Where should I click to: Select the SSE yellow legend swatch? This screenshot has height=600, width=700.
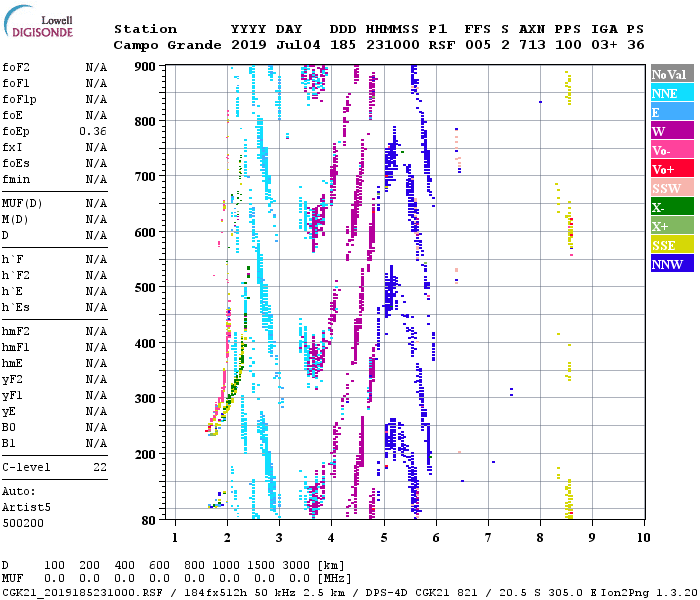pos(672,245)
